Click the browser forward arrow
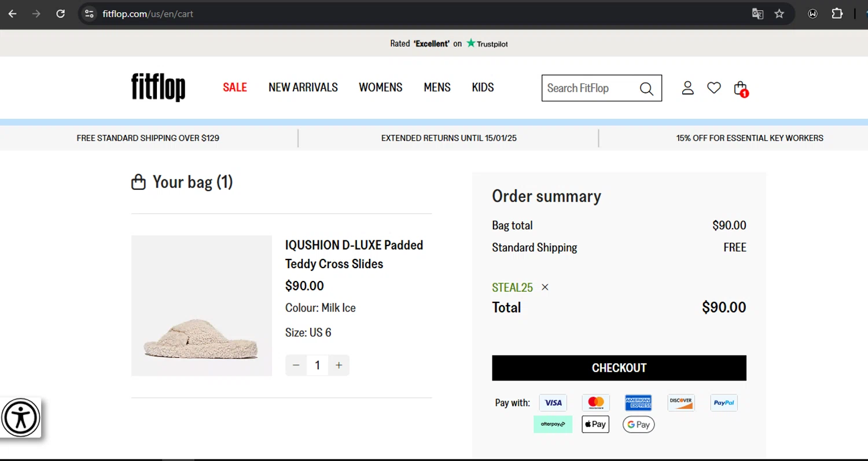Viewport: 868px width, 461px height. (x=36, y=13)
